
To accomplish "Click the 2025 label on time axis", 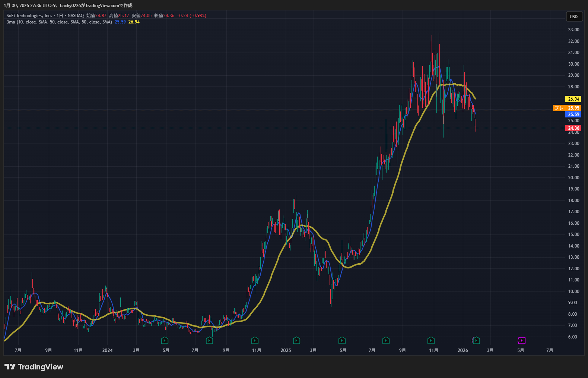I will click(286, 350).
